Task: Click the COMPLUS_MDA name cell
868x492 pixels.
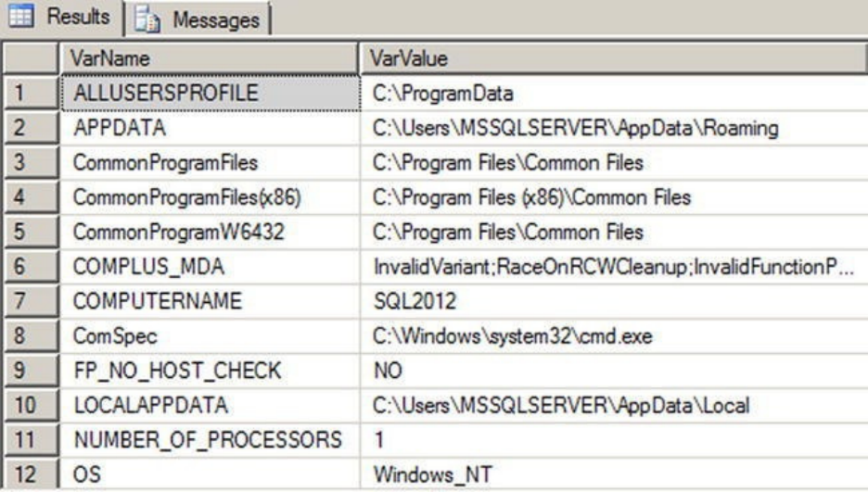Action: tap(210, 267)
